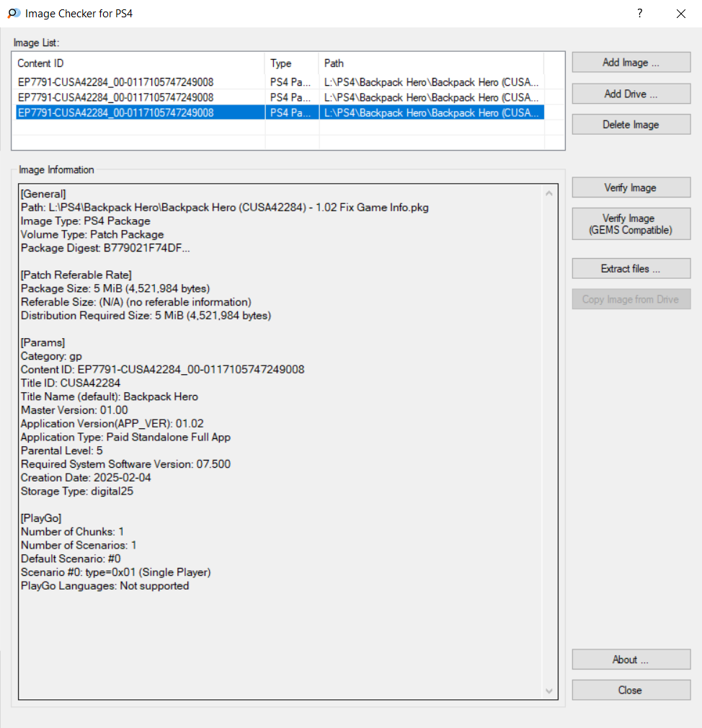Image resolution: width=702 pixels, height=728 pixels.
Task: Click Application Version(APP_VER): 01.02 line
Action: tap(112, 423)
